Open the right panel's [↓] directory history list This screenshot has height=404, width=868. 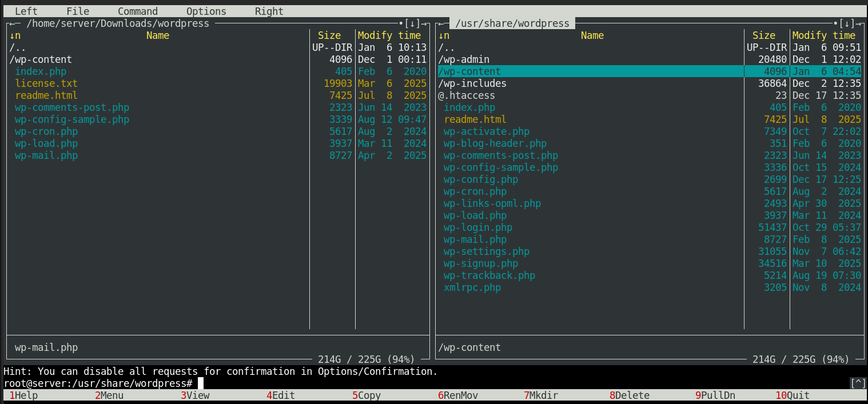pos(847,23)
